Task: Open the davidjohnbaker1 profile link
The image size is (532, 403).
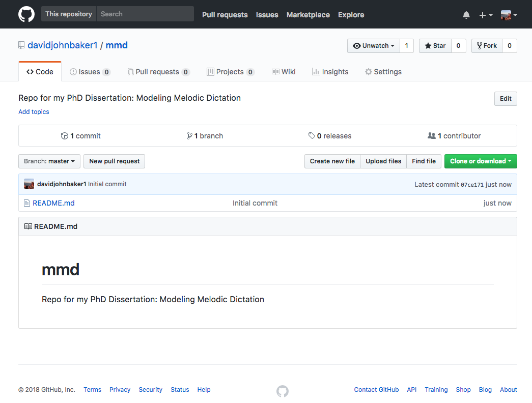Action: point(63,45)
